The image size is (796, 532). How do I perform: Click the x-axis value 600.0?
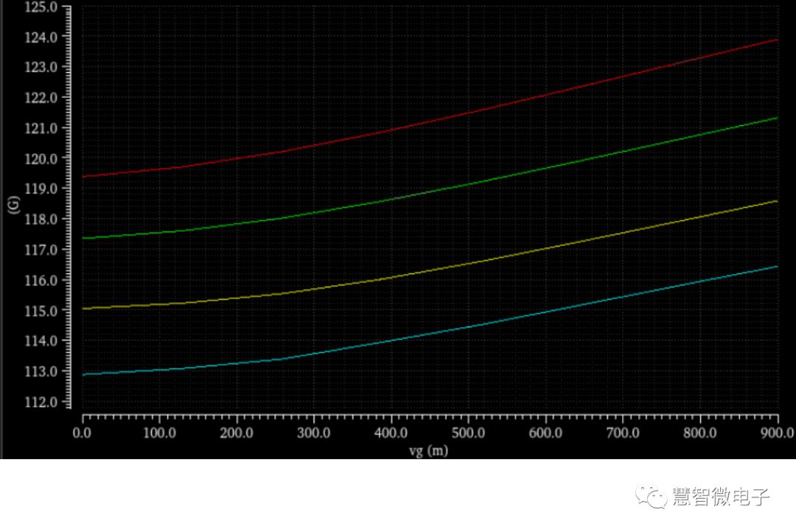point(545,433)
